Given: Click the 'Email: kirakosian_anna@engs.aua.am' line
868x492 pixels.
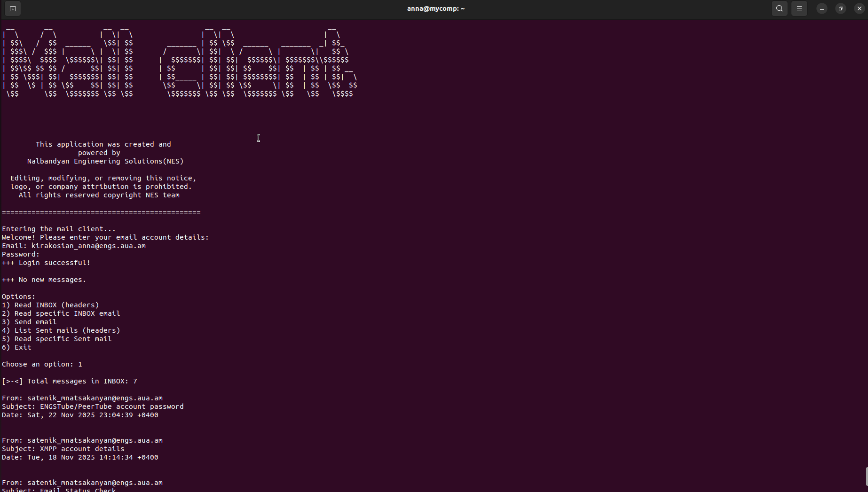Looking at the screenshot, I should click(x=74, y=246).
